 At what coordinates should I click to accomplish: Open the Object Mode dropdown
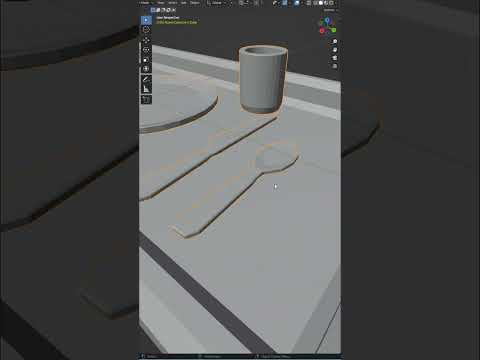(x=146, y=3)
